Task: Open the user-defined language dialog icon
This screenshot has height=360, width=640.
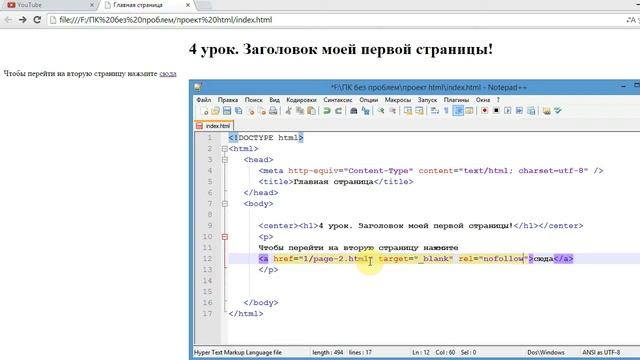Action: (469, 111)
